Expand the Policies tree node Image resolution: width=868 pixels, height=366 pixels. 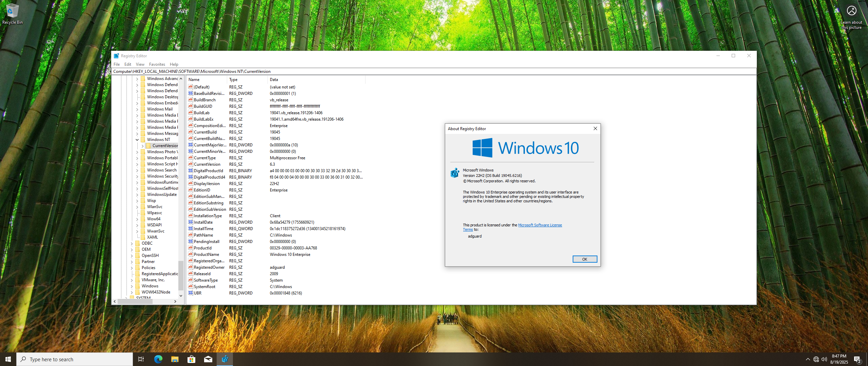132,268
